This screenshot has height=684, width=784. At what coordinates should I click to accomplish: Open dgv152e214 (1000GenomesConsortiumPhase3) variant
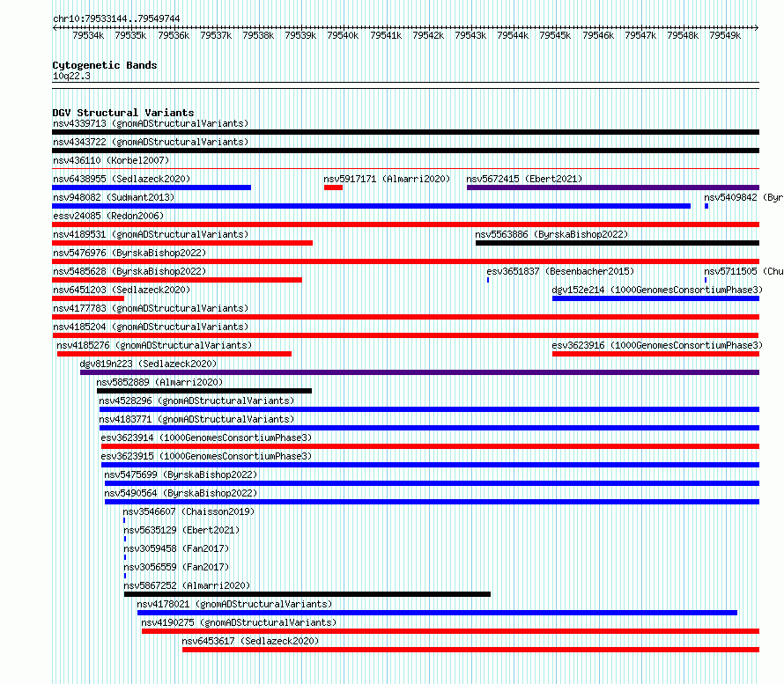[x=657, y=290]
